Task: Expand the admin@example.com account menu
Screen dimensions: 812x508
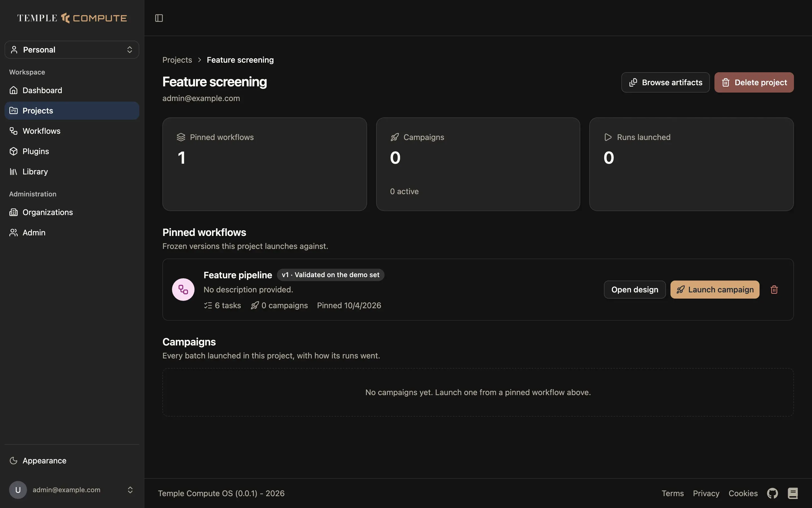Action: pos(72,490)
